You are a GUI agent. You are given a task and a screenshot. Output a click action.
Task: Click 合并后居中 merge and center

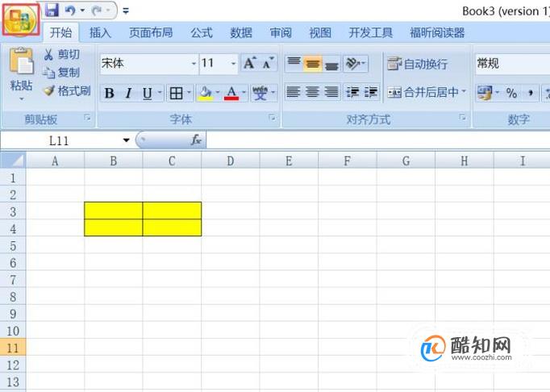pos(423,92)
